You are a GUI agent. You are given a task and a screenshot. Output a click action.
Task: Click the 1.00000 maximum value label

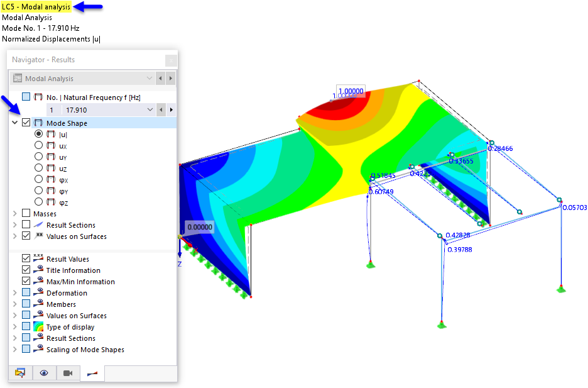point(351,91)
